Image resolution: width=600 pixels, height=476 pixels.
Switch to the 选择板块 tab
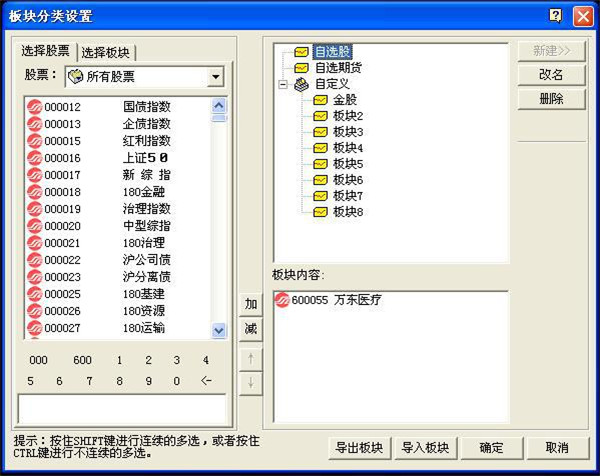pyautogui.click(x=107, y=52)
